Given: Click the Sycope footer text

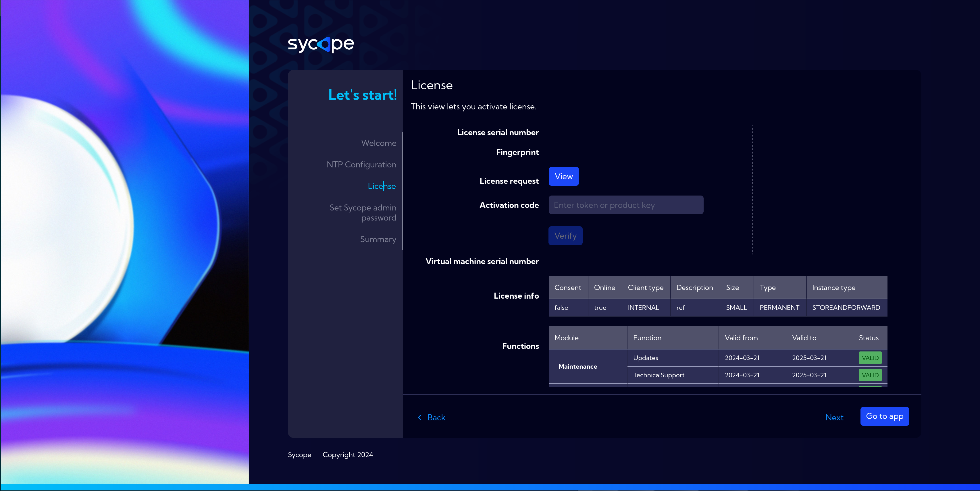Looking at the screenshot, I should [299, 455].
